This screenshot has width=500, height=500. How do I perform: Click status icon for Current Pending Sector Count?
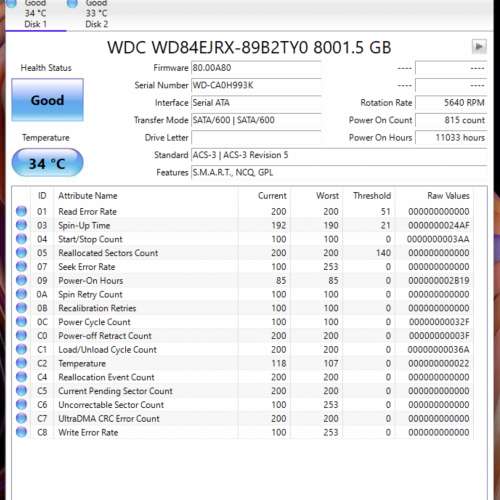[21, 391]
